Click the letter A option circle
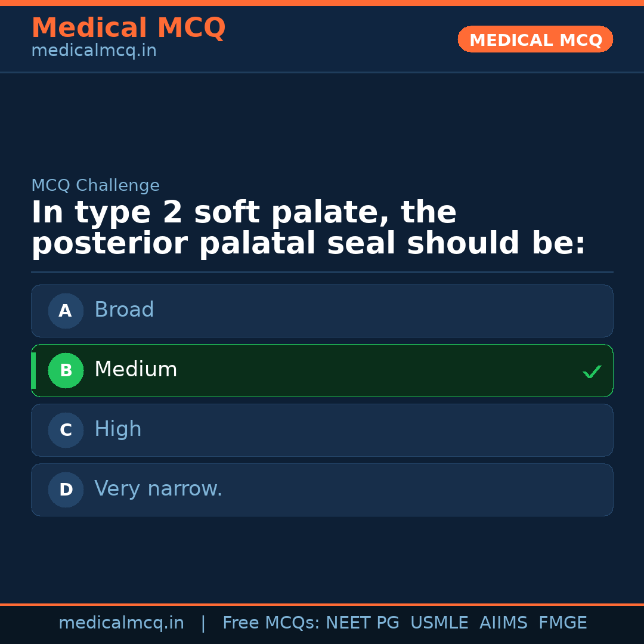Viewport: 644px width, 644px height. [66, 311]
